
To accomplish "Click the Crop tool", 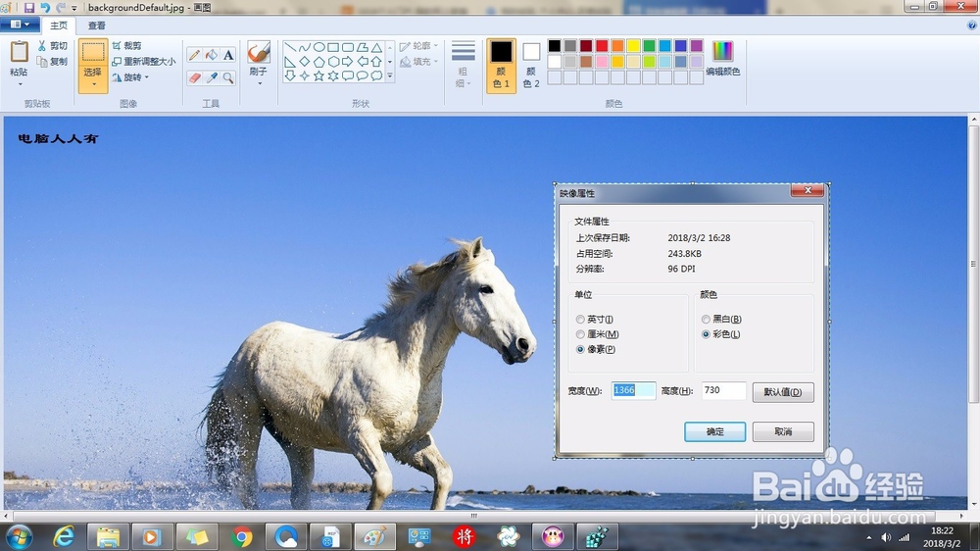I will pyautogui.click(x=126, y=46).
